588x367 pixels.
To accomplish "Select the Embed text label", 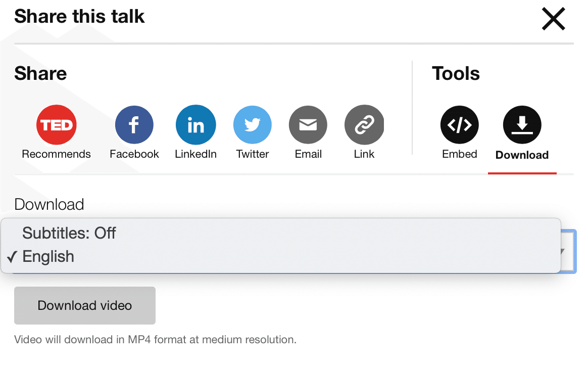I will [x=459, y=154].
